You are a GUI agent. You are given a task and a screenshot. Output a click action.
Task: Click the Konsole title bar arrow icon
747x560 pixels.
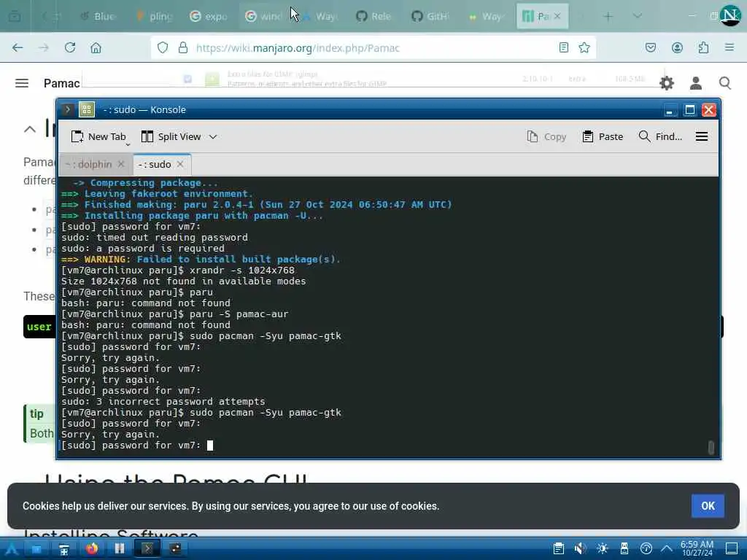coord(68,109)
